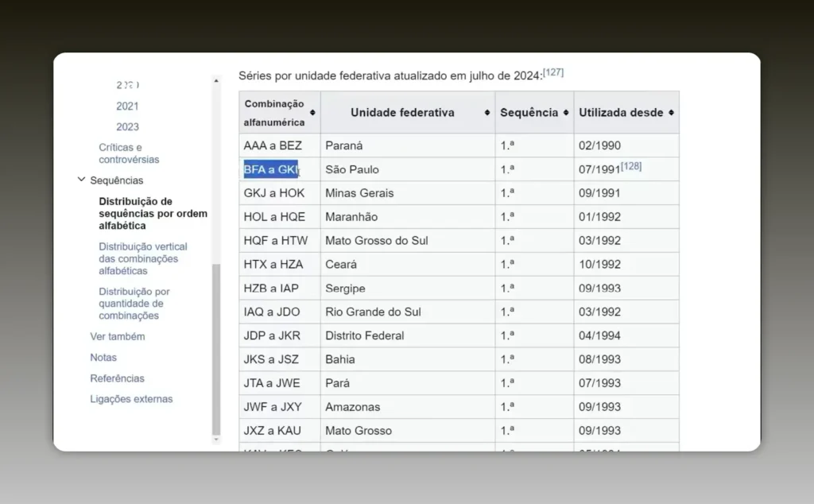The image size is (814, 504).
Task: Sort table by Combinação alfanumérica column
Action: [x=312, y=113]
